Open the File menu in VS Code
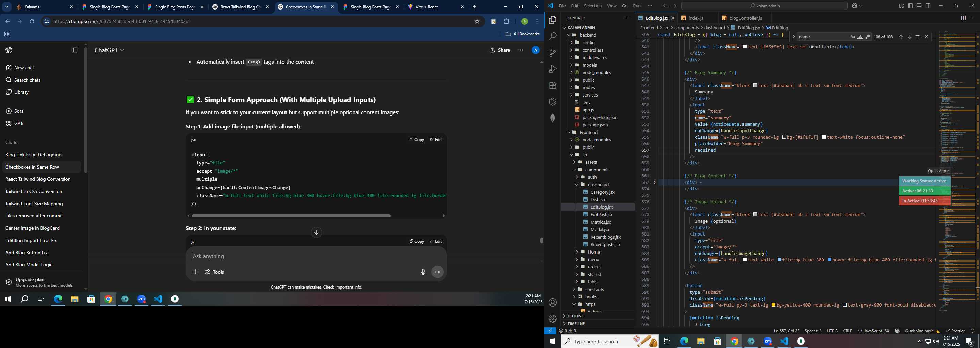 pyautogui.click(x=562, y=6)
